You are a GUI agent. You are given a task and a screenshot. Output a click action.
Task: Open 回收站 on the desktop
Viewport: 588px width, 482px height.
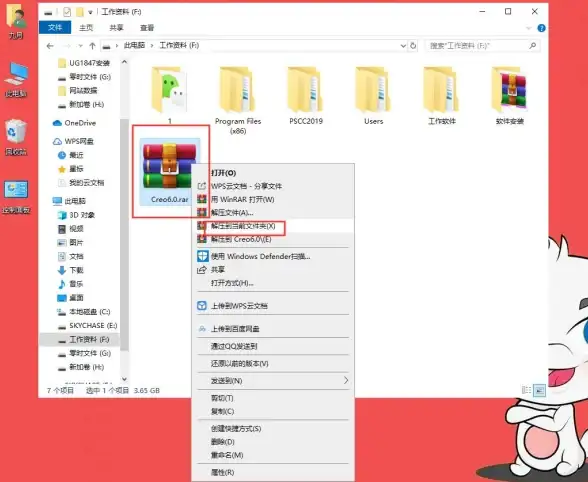[16, 137]
